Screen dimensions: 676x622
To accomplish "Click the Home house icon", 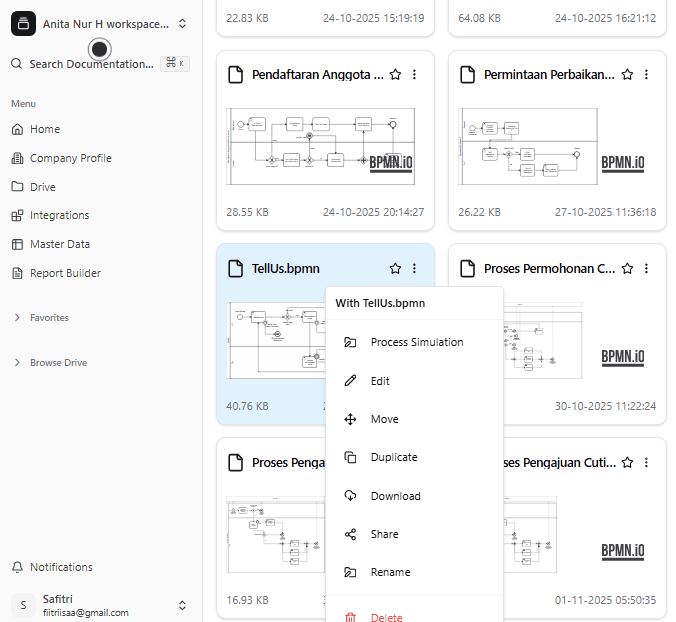I will tap(17, 129).
